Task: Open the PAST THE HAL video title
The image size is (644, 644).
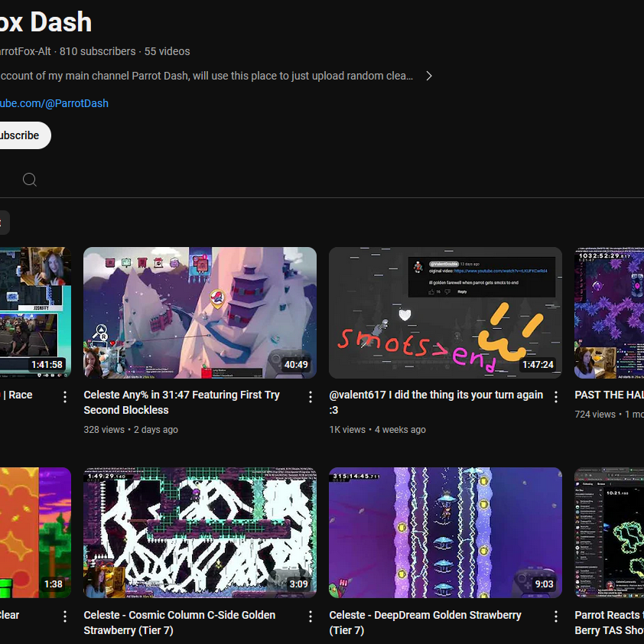Action: (609, 395)
